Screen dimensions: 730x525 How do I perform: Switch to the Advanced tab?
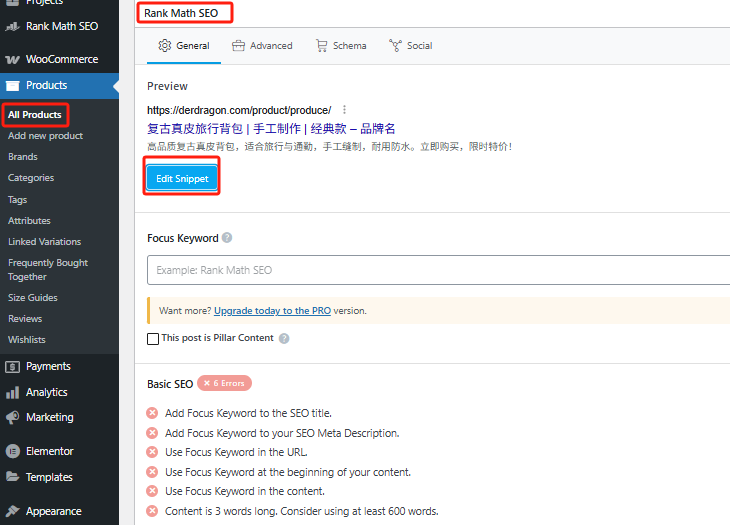click(262, 46)
